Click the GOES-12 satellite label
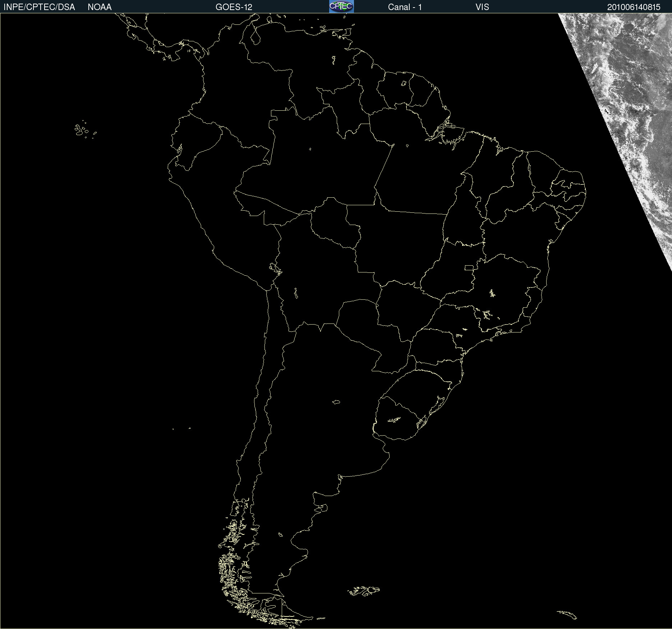 click(234, 7)
